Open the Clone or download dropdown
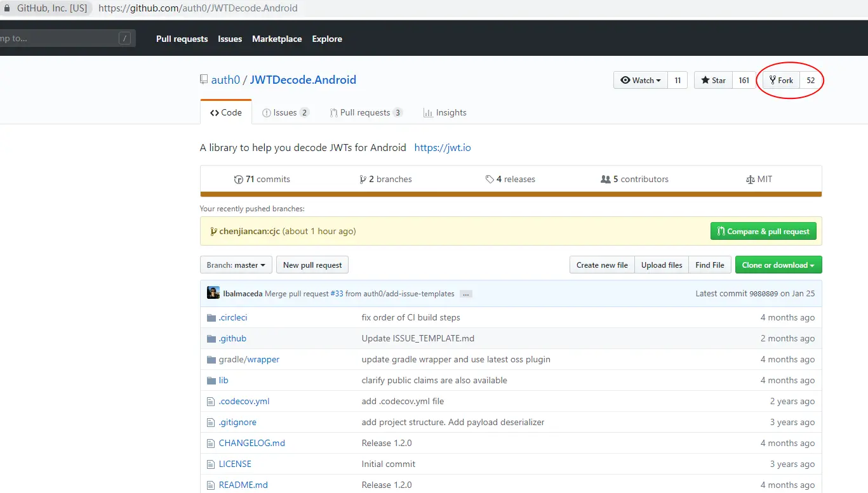868x493 pixels. (x=778, y=265)
